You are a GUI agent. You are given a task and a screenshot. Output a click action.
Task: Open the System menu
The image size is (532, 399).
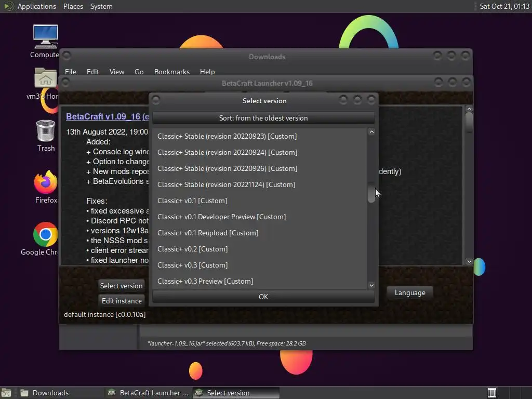(101, 6)
